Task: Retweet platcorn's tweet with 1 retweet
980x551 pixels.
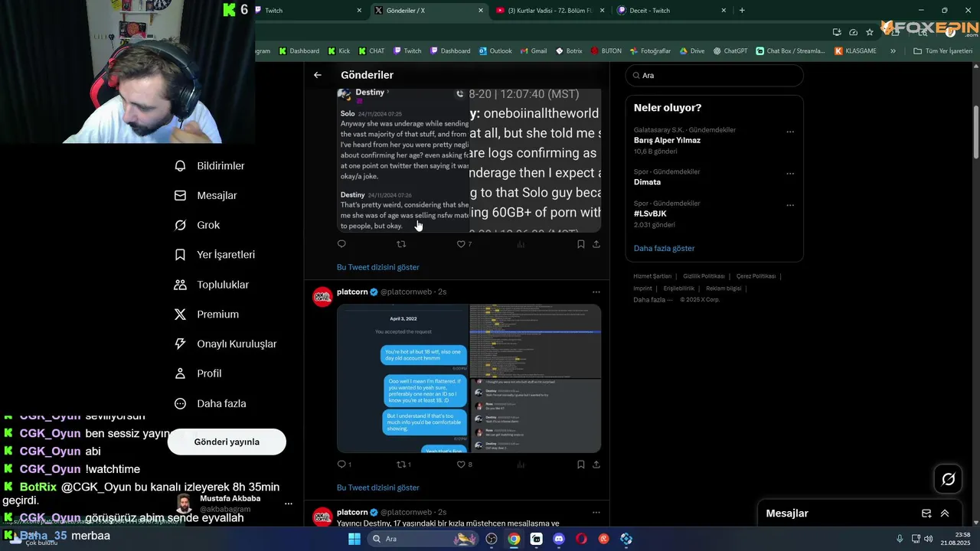Action: point(403,465)
